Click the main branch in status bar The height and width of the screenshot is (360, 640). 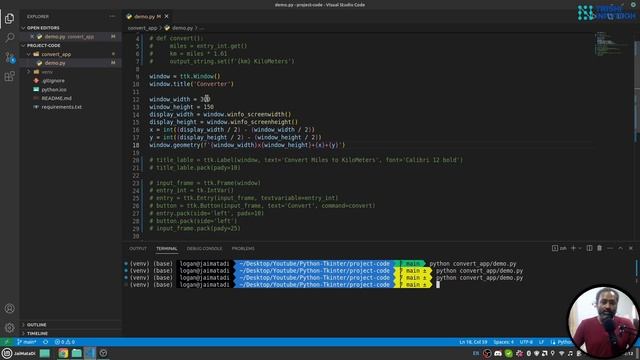pyautogui.click(x=27, y=342)
